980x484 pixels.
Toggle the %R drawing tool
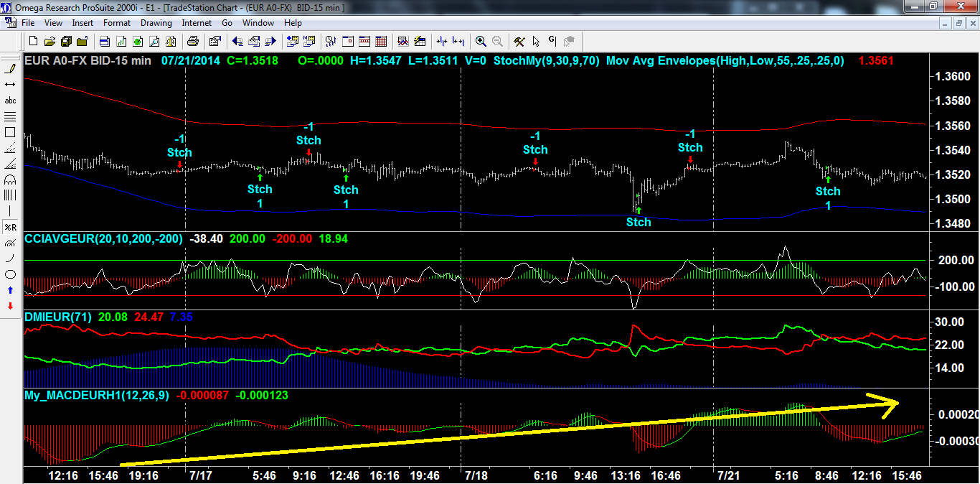click(10, 227)
